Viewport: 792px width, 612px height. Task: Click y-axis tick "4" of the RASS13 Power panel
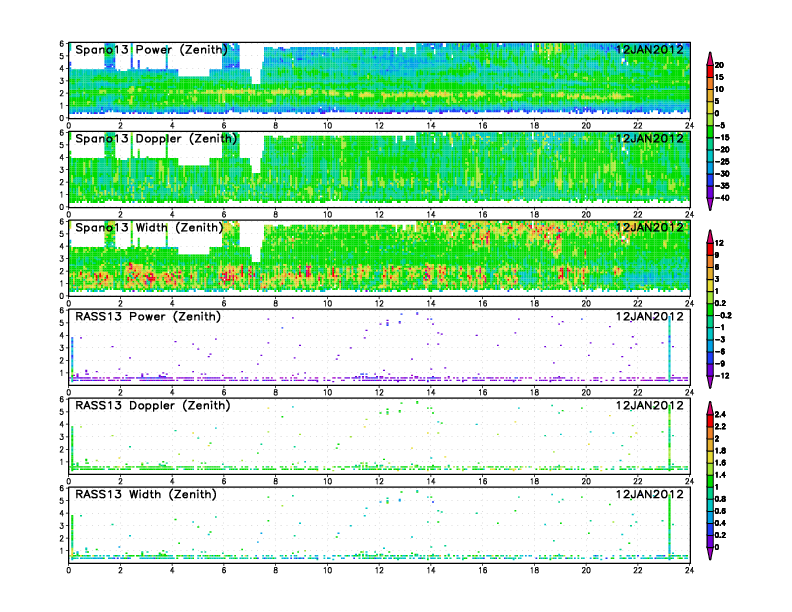[x=62, y=335]
